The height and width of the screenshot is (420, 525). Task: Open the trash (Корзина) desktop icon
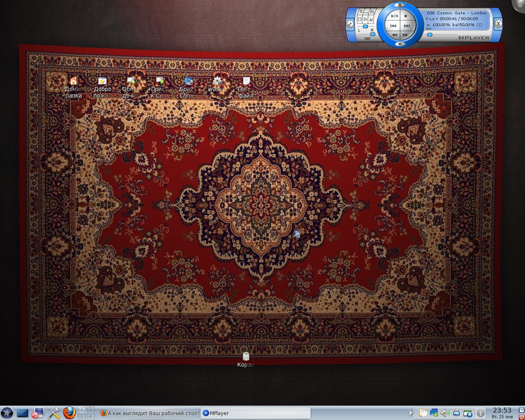click(246, 357)
